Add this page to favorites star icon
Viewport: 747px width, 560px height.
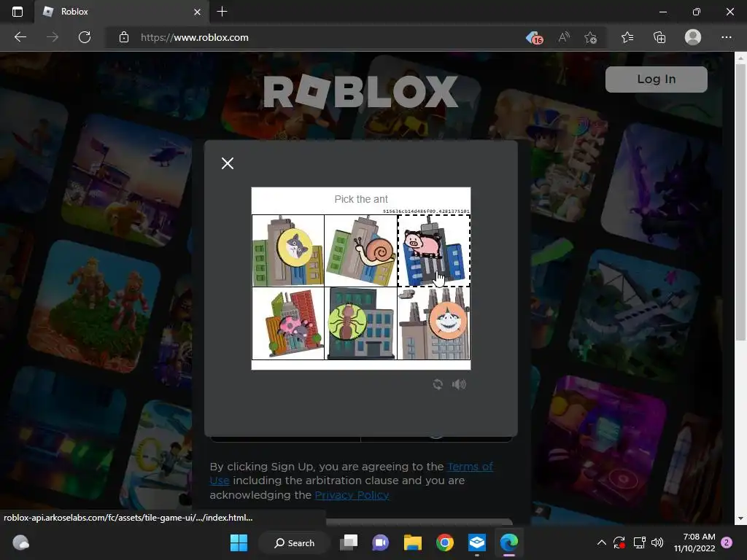pos(590,37)
